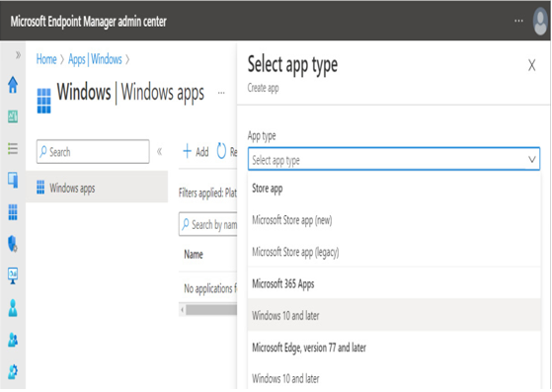Image resolution: width=552 pixels, height=392 pixels.
Task: Click the Refresh icon button
Action: point(221,151)
